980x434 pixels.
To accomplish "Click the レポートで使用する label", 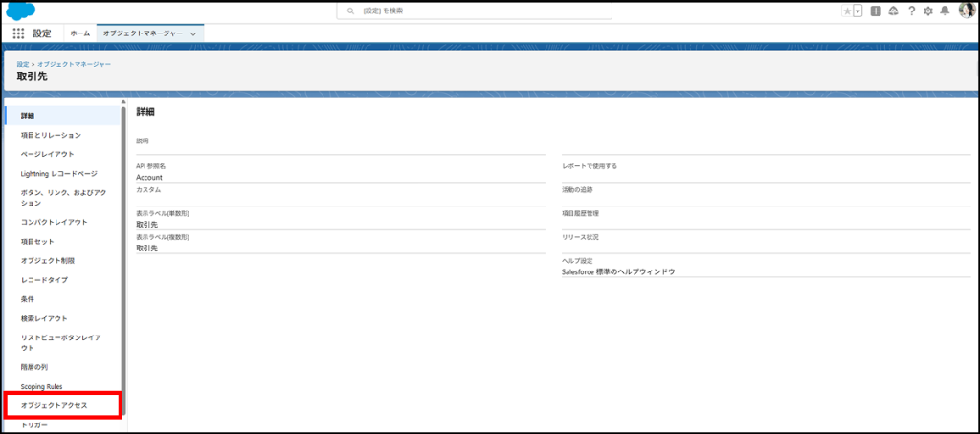I will 590,166.
